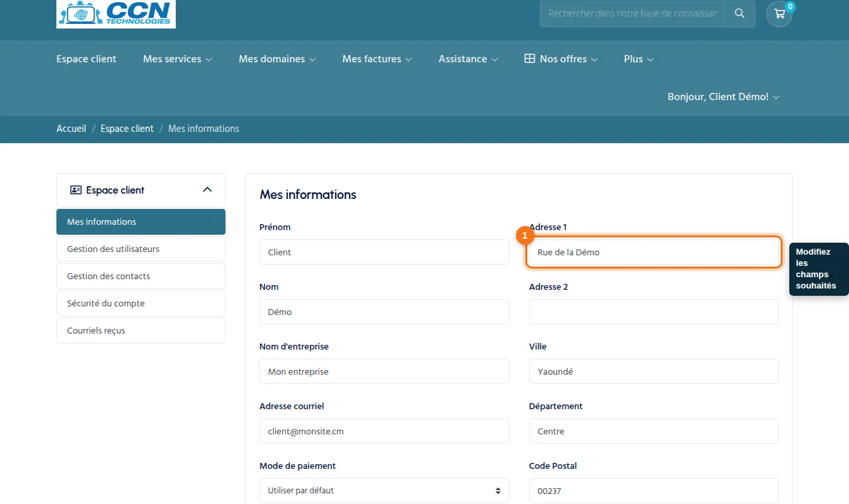Open Gestion des contacts in sidebar
849x504 pixels.
(x=141, y=277)
